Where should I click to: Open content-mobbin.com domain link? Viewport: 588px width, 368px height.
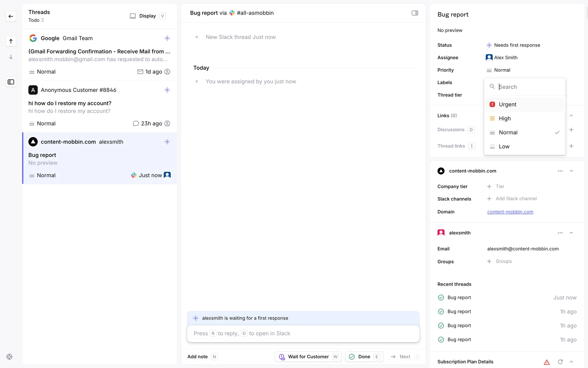(x=510, y=212)
